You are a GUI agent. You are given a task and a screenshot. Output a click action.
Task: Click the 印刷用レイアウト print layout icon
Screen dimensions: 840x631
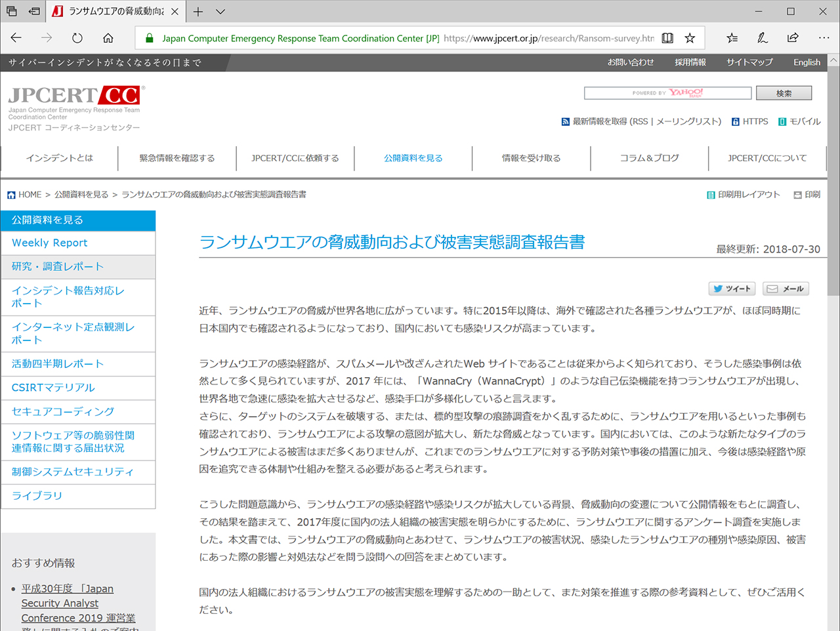(x=711, y=194)
